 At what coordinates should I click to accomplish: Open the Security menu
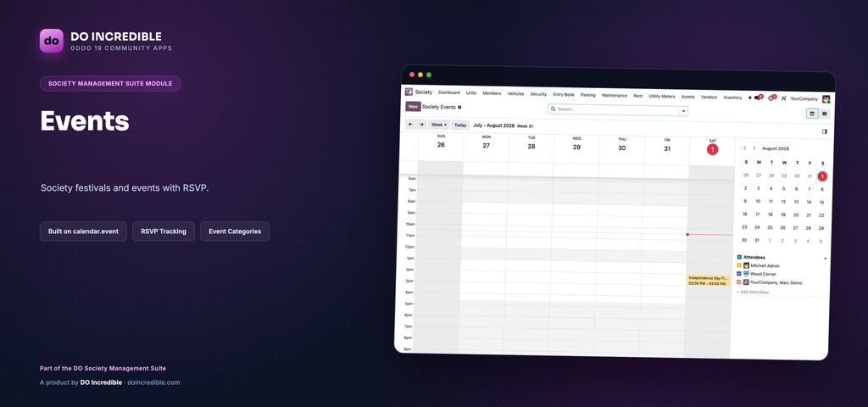tap(538, 94)
